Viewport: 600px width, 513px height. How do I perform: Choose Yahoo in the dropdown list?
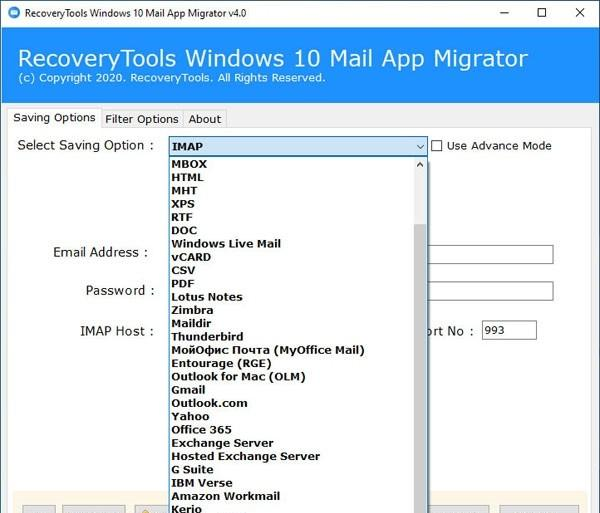293,416
